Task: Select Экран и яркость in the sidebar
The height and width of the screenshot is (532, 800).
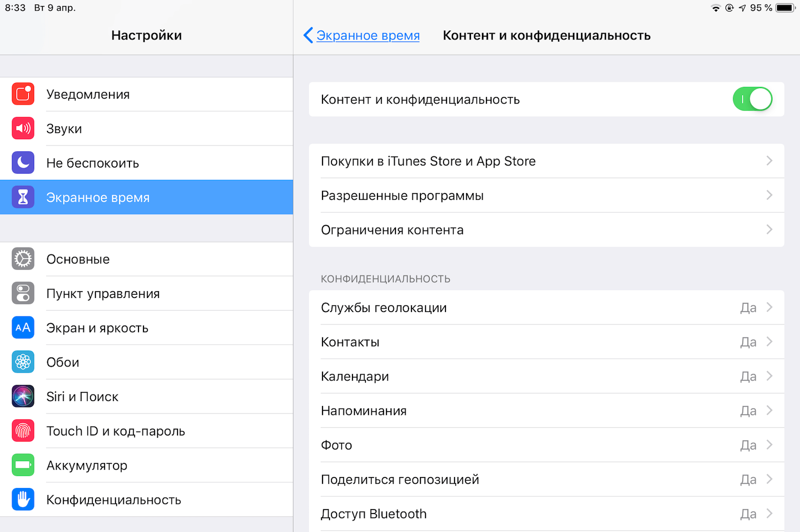Action: (146, 327)
